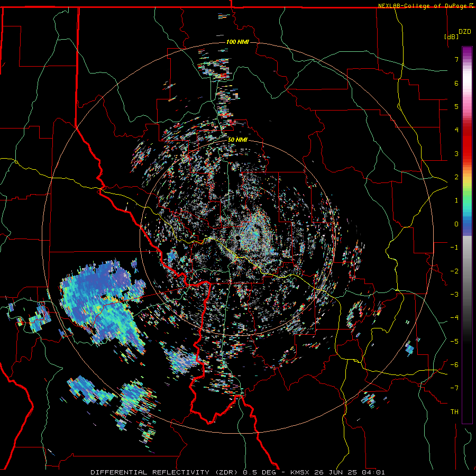The height and width of the screenshot is (476, 476).
Task: Click the 5 value on color scale
Action: [x=456, y=106]
